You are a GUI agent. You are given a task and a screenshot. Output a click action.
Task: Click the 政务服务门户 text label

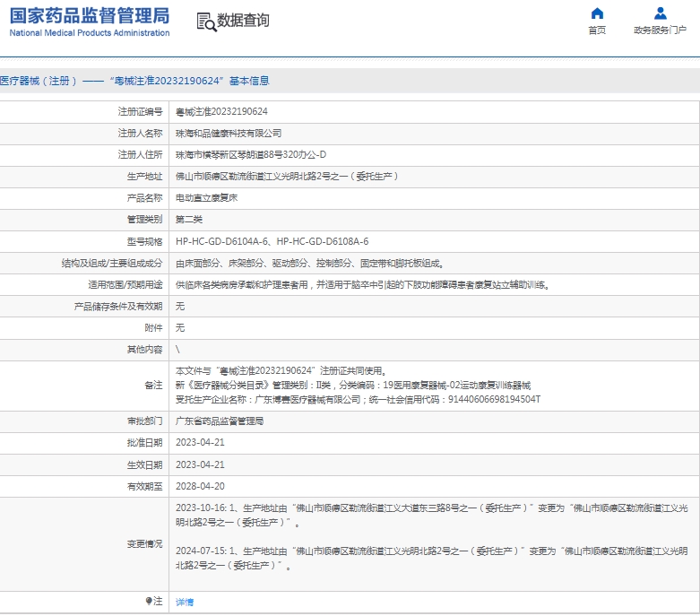click(x=660, y=30)
